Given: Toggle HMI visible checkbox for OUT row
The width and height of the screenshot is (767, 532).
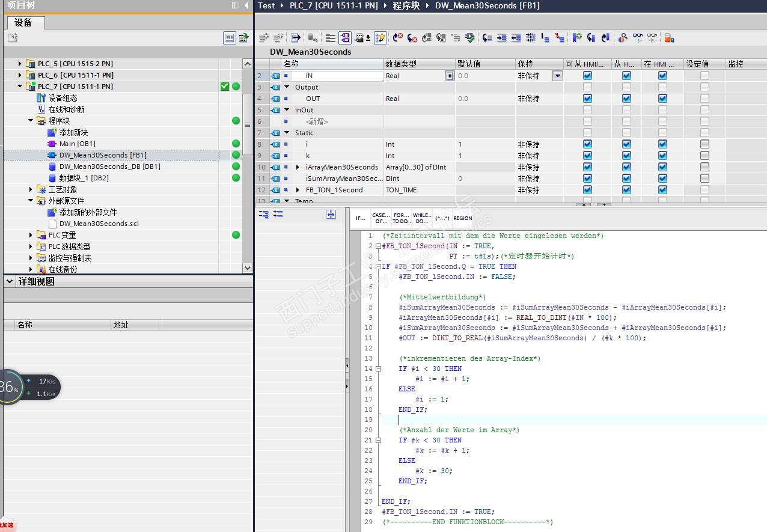Looking at the screenshot, I should click(x=662, y=99).
